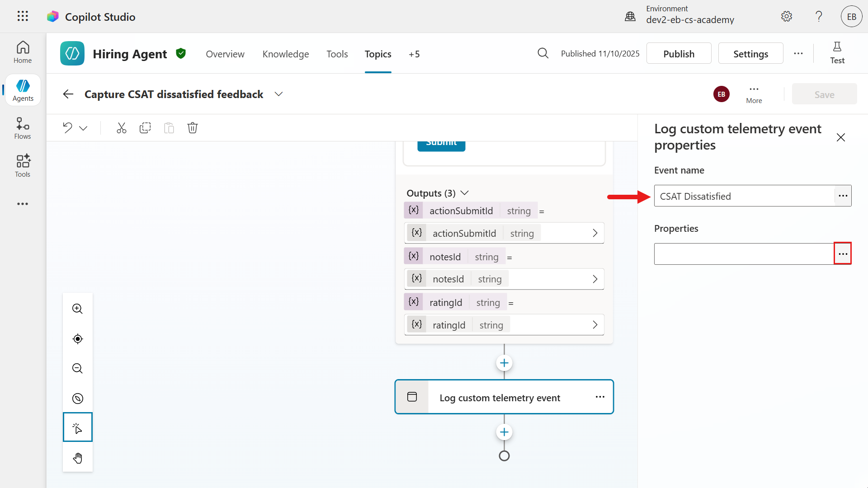The image size is (868, 488).
Task: Open the Test panel flask icon
Action: tap(837, 53)
